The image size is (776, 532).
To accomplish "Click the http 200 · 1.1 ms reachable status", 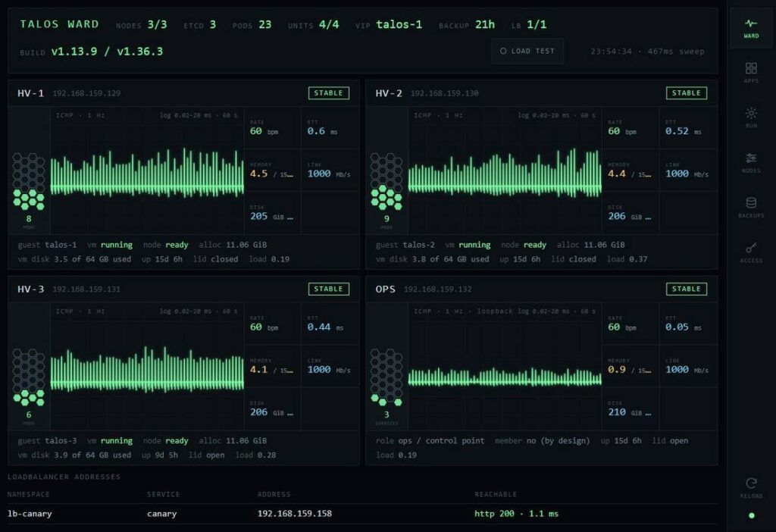I will (x=516, y=514).
